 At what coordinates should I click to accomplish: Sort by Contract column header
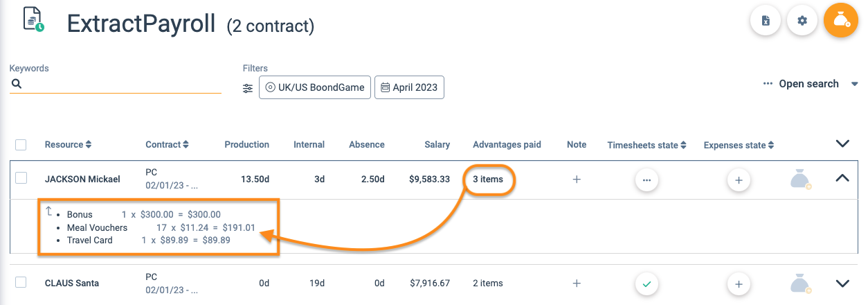tap(167, 145)
